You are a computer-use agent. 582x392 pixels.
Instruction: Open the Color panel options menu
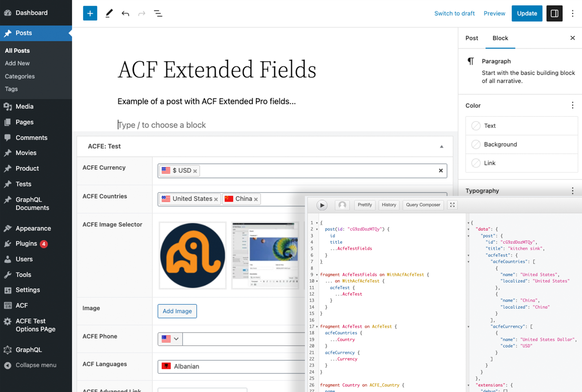572,105
